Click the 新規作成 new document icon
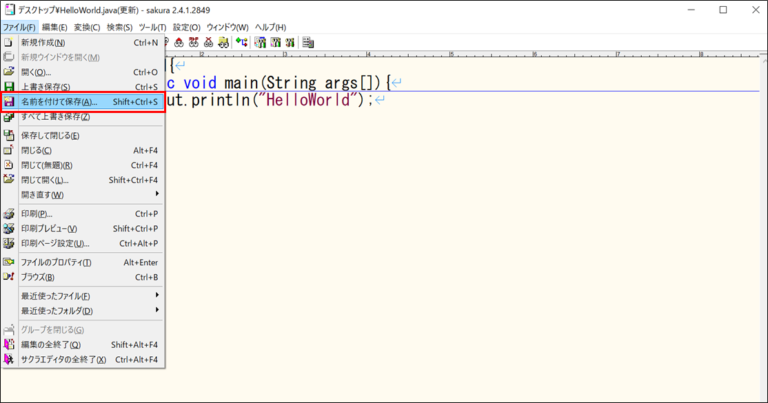Screen dimensions: 768x403 point(9,43)
